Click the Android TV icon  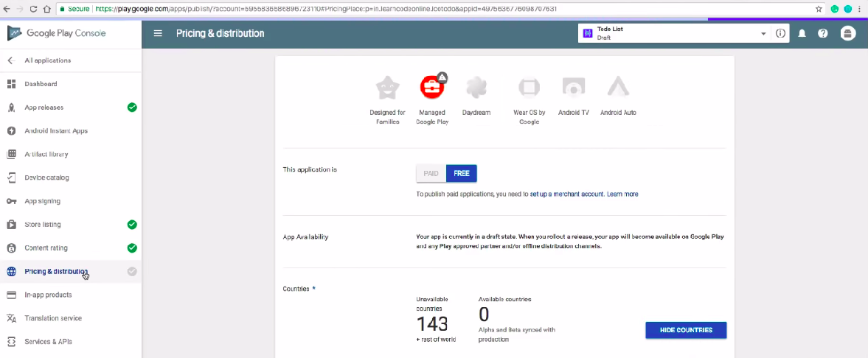pyautogui.click(x=573, y=88)
